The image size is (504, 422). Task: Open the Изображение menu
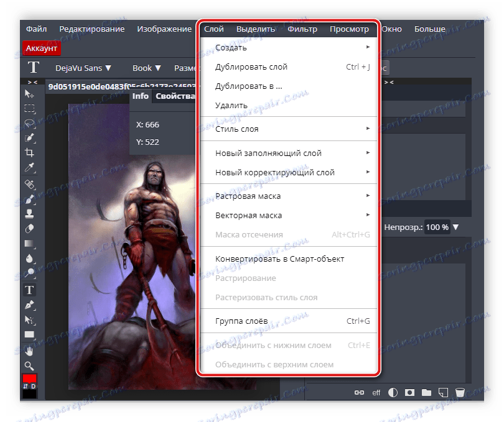pos(164,29)
